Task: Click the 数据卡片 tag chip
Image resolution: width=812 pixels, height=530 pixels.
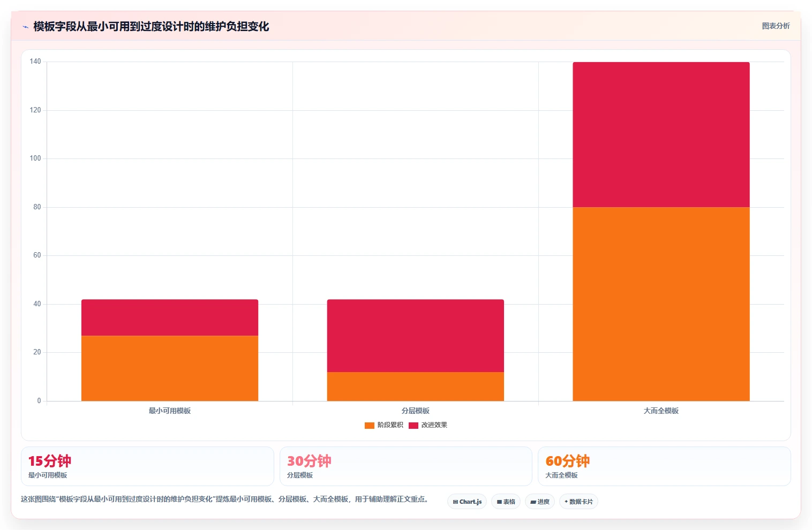Action: [x=578, y=502]
